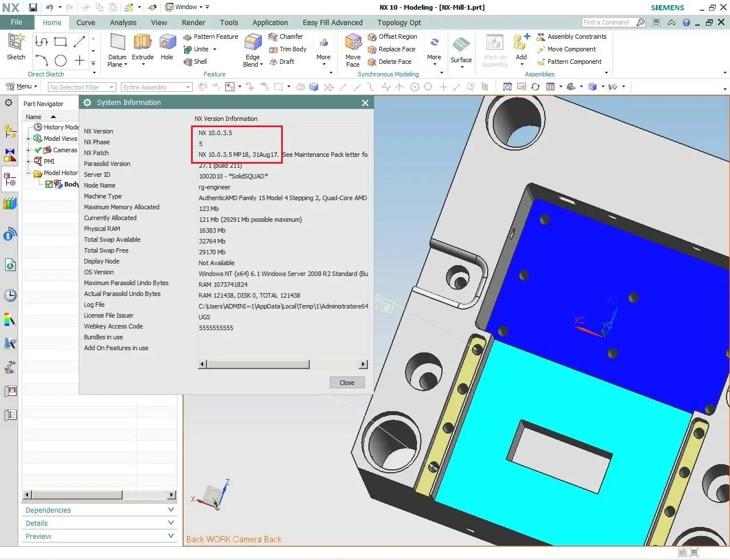This screenshot has height=560, width=730.
Task: Open Assembly Constraints command
Action: click(x=571, y=36)
